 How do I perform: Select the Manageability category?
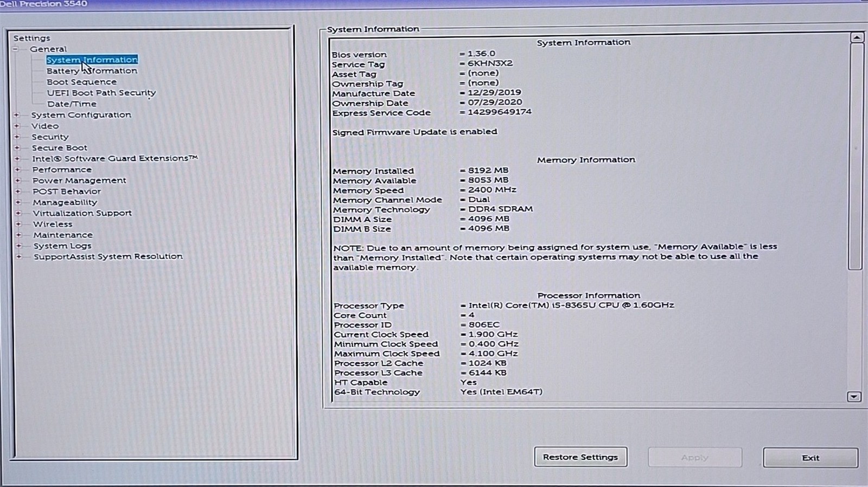(65, 202)
